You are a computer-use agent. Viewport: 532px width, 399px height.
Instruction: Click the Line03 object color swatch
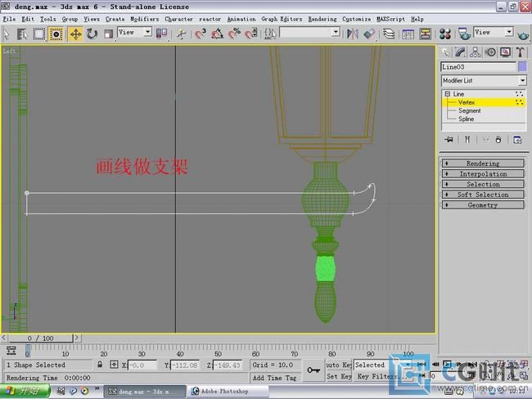pyautogui.click(x=522, y=67)
